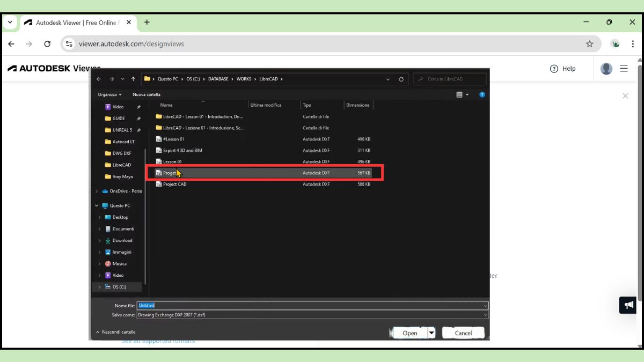Open recent locations chevron in dialog
Viewport: 644px width, 362px height.
(x=122, y=79)
